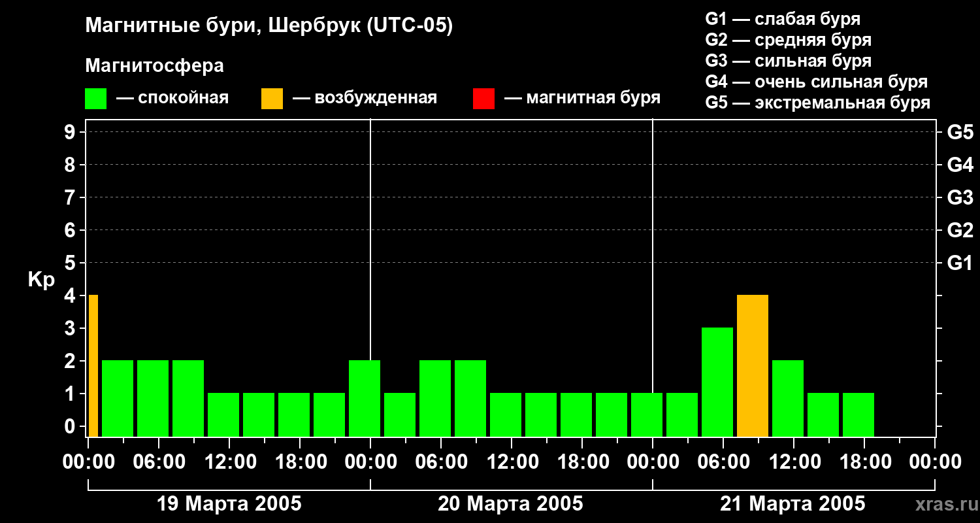Click the '19 Марта 2005' date label
The image size is (980, 523).
pos(229,504)
